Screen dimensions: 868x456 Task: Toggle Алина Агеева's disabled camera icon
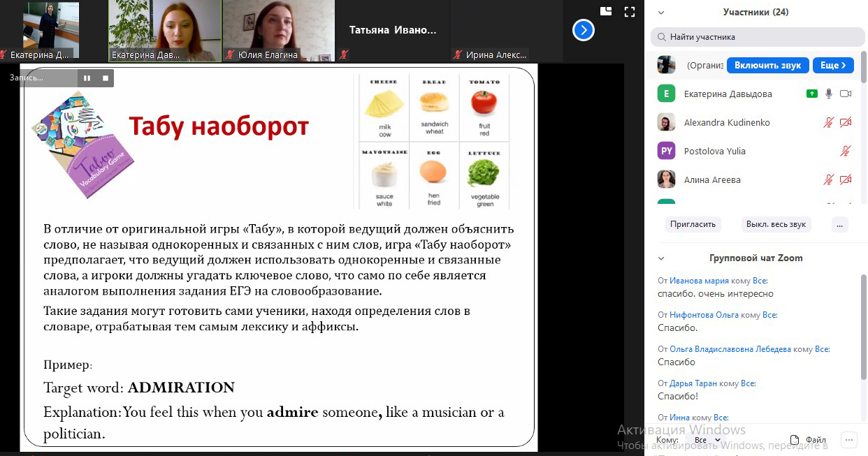(846, 179)
